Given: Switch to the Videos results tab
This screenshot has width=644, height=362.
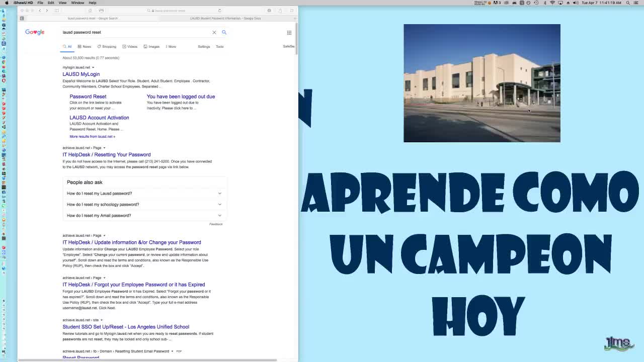Looking at the screenshot, I should click(130, 46).
